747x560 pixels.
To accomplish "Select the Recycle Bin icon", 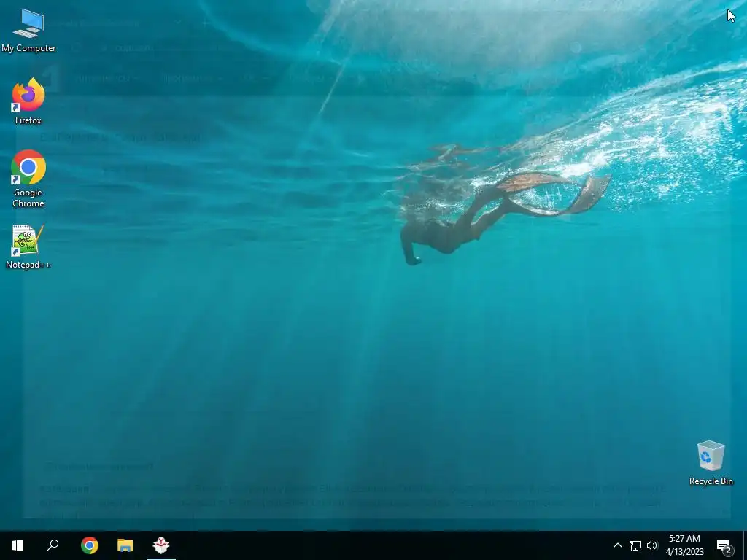I will [711, 463].
